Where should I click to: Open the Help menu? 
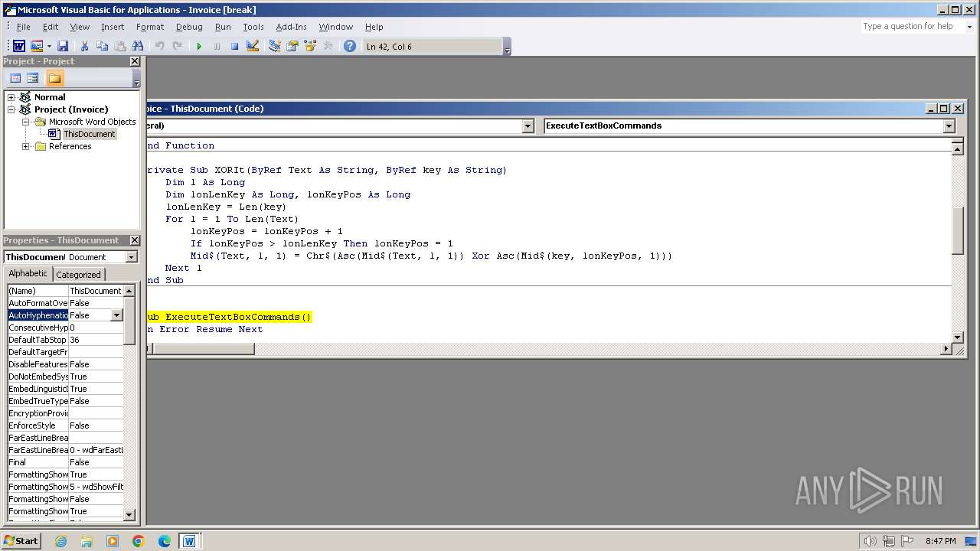coord(374,27)
